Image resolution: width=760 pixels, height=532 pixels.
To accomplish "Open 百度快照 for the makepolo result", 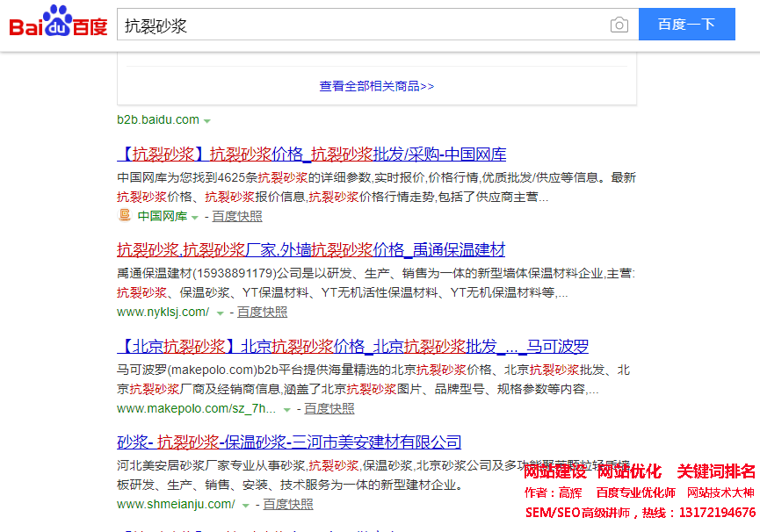I will [329, 408].
